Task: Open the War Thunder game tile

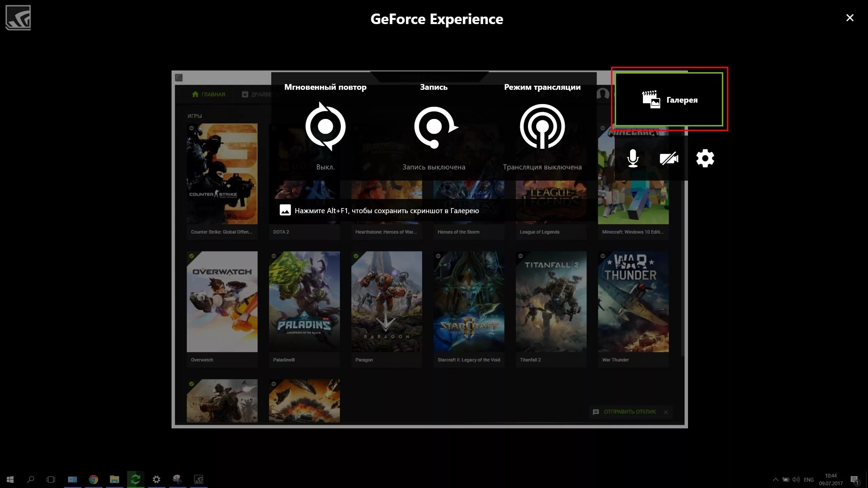Action: (x=633, y=301)
